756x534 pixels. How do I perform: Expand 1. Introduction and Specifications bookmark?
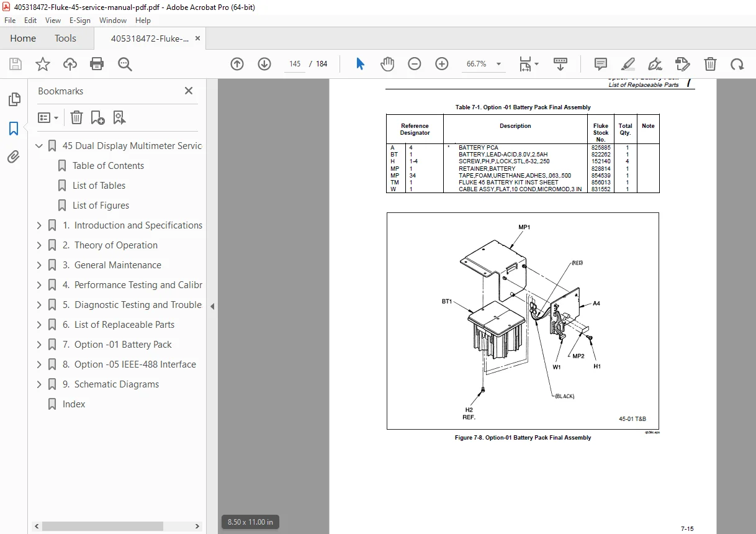(39, 225)
